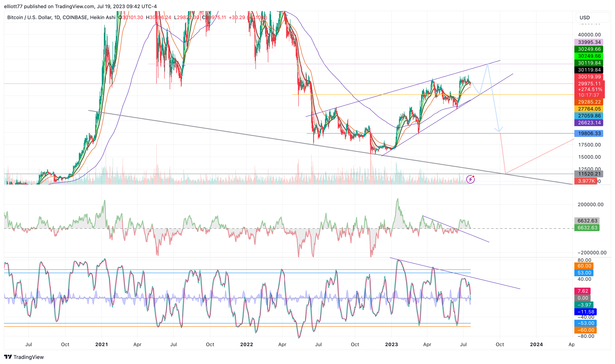Click the blue 53.00 oscillator level label

pyautogui.click(x=583, y=273)
